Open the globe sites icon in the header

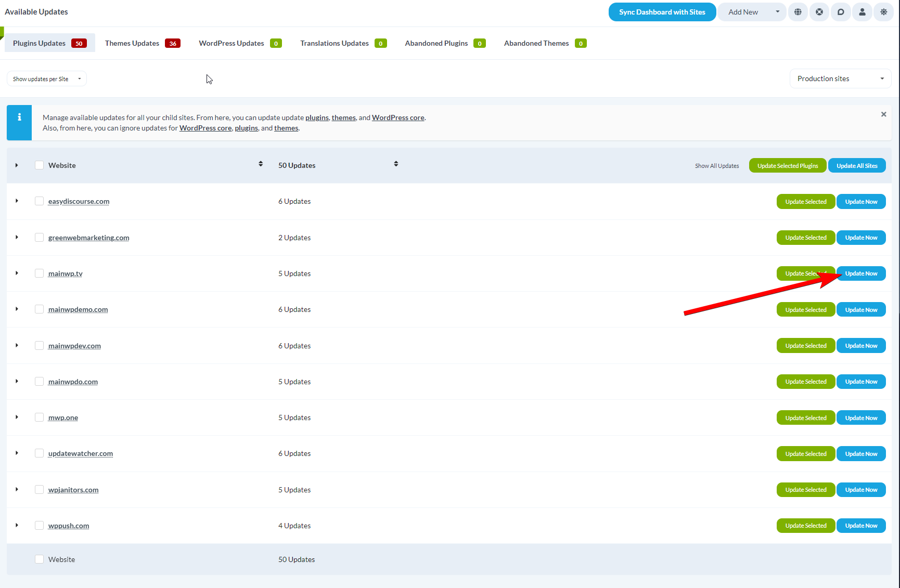tap(798, 11)
